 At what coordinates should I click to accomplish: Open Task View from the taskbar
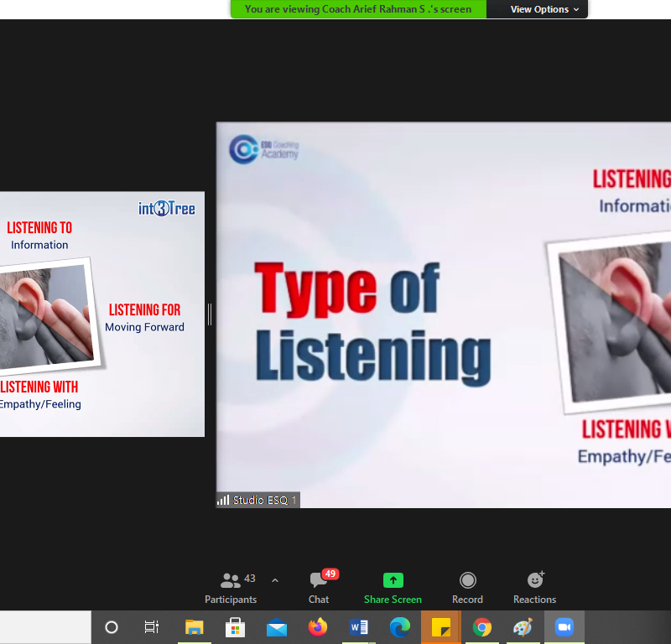(x=152, y=627)
